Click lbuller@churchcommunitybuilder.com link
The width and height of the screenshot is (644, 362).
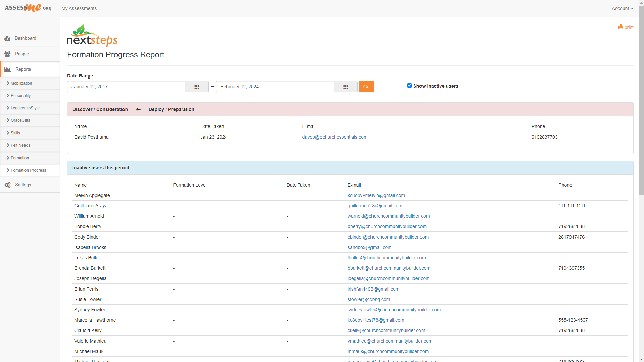point(387,258)
